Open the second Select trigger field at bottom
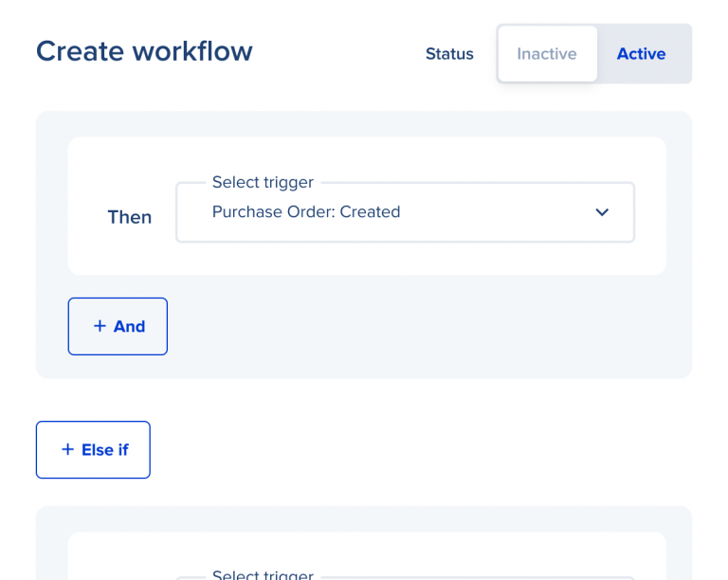728x580 pixels. [x=405, y=575]
